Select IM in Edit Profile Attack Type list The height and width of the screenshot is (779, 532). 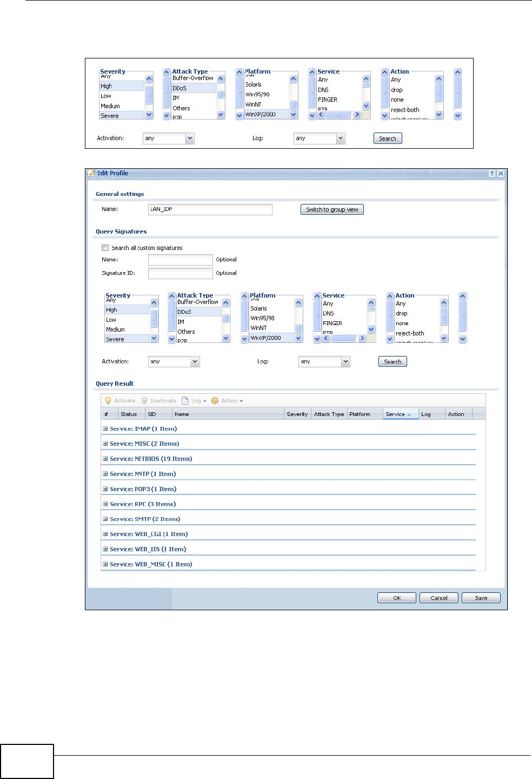pyautogui.click(x=199, y=322)
